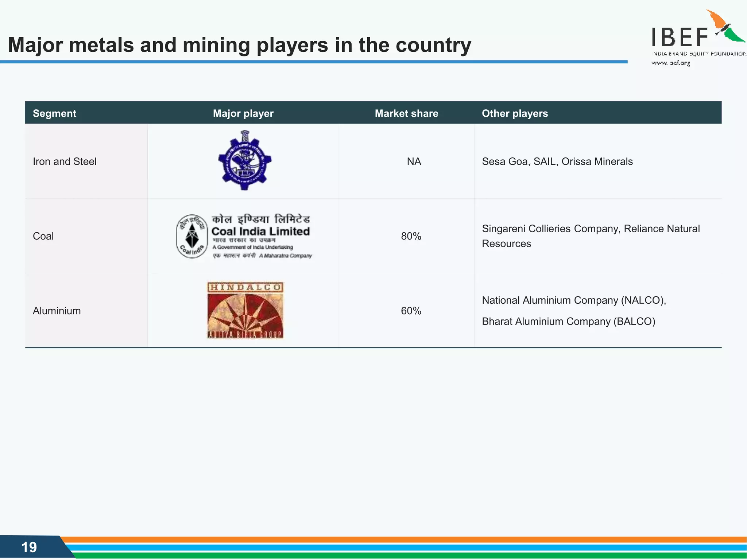The width and height of the screenshot is (747, 560).
Task: Click the Hindalco Aditya Birla logo
Action: pyautogui.click(x=245, y=310)
